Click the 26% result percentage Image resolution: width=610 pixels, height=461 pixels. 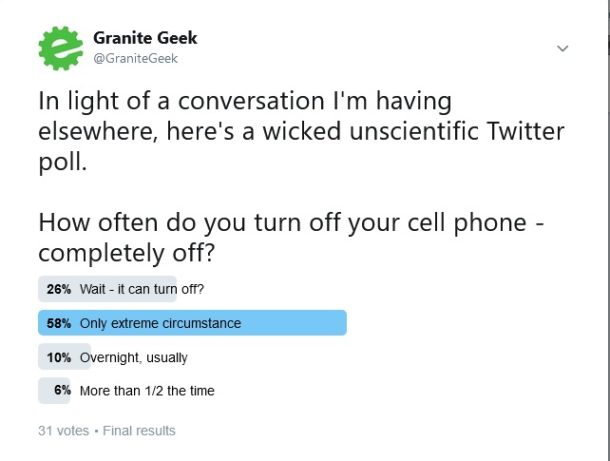tap(58, 289)
